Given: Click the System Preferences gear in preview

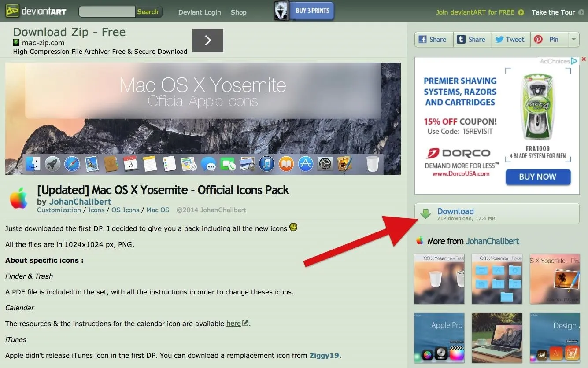Looking at the screenshot, I should click(x=325, y=164).
